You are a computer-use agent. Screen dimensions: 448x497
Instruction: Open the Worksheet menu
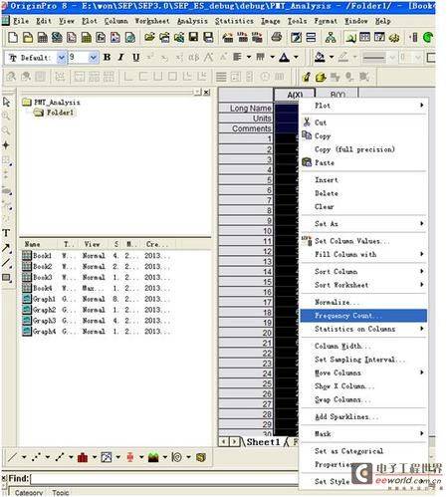152,21
